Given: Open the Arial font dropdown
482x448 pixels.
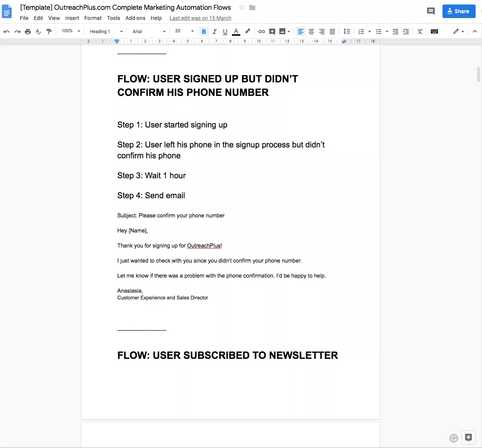Looking at the screenshot, I should click(149, 32).
